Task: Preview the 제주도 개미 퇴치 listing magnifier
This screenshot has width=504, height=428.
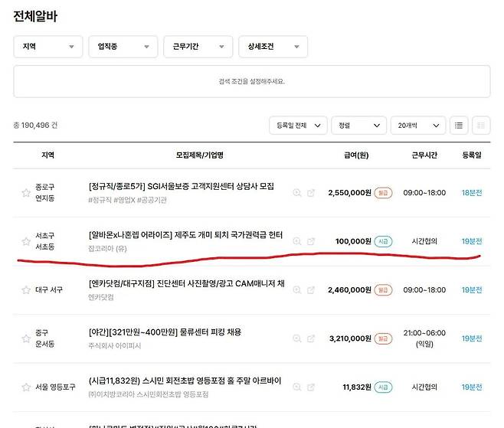Action: point(297,241)
